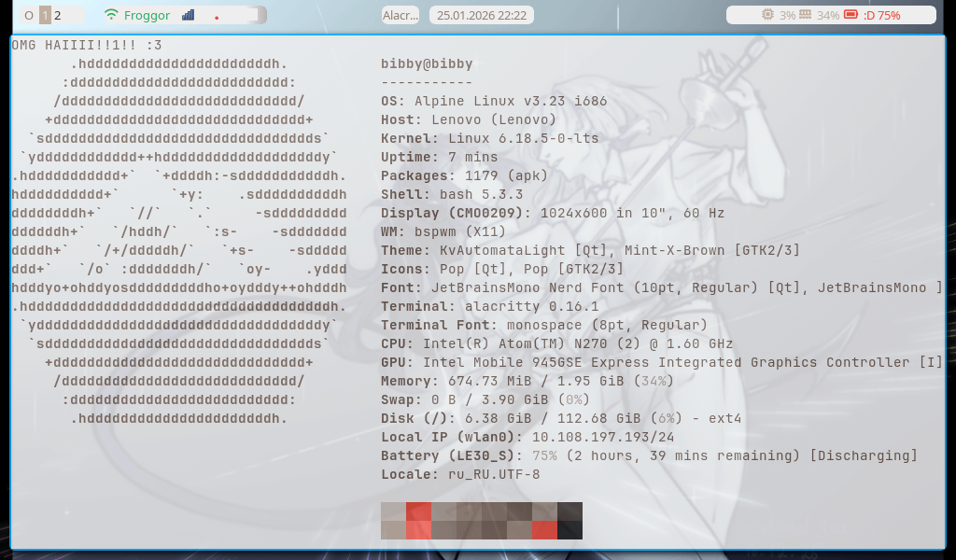Click the Kernel: Linux 6.18.5-0-lts line
The width and height of the screenshot is (956, 560).
tap(489, 138)
